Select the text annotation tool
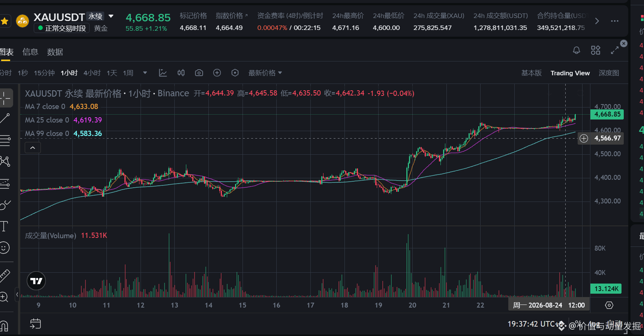644x336 pixels. pos(4,226)
